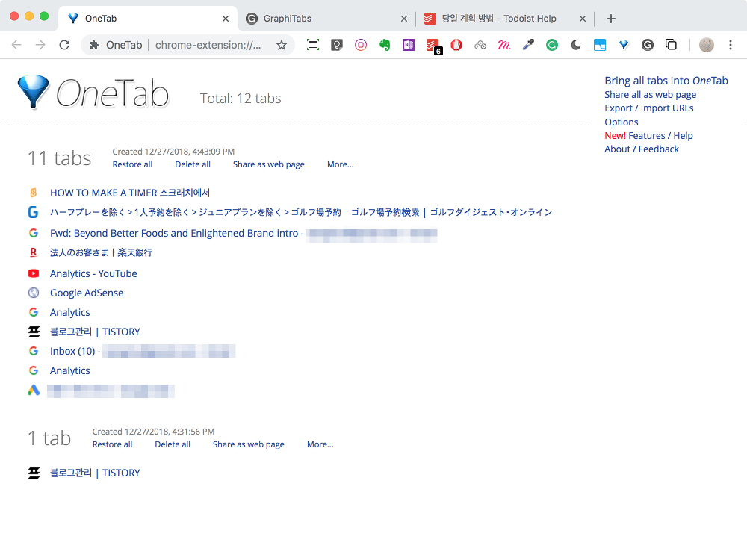Share 11 tabs group as web page

[269, 164]
